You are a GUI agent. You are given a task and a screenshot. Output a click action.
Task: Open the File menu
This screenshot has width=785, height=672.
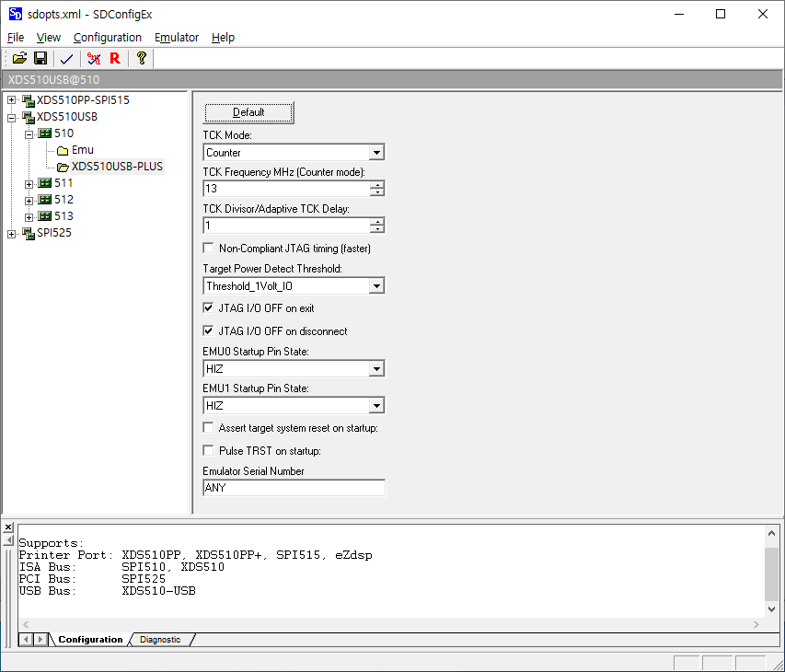(16, 38)
